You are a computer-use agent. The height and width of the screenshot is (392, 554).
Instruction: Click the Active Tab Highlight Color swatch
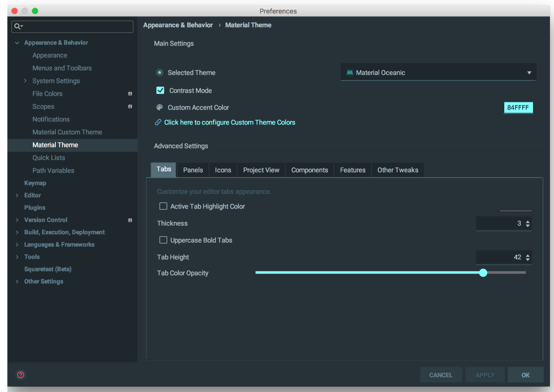(x=516, y=206)
